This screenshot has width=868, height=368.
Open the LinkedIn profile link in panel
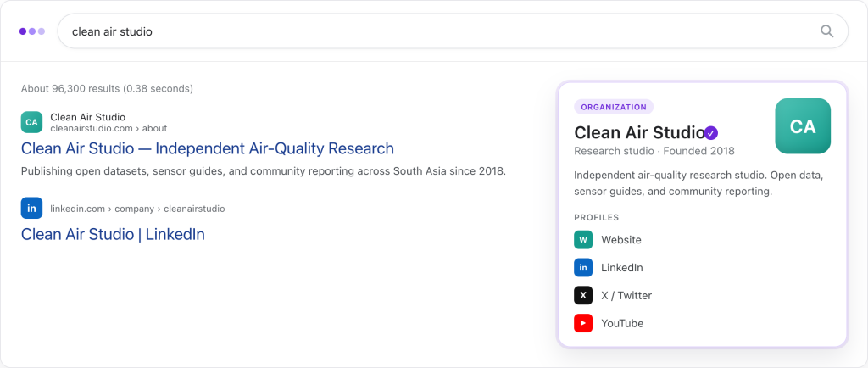(x=621, y=268)
